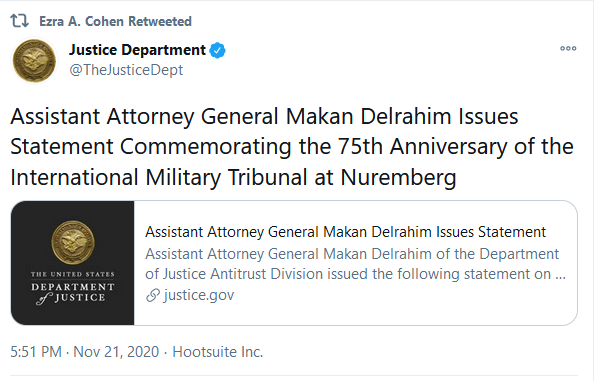Click the retweet arrows icon
This screenshot has width=597, height=381.
click(x=19, y=21)
